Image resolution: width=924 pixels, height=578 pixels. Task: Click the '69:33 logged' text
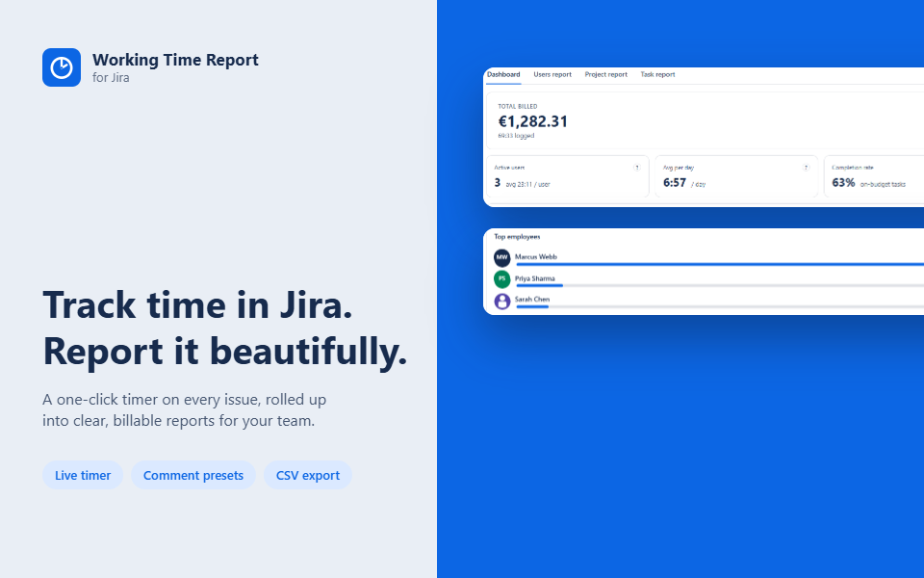tap(516, 136)
